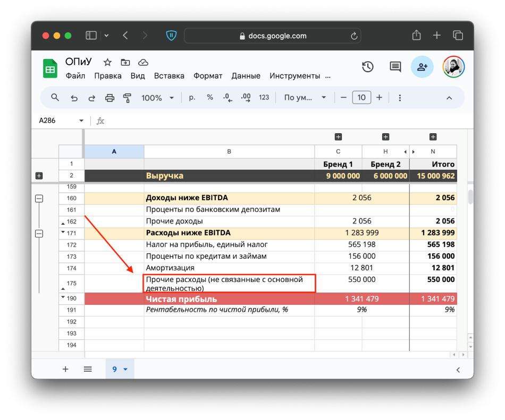This screenshot has height=420, width=505.
Task: Click the search magnifier in toolbar
Action: 55,98
